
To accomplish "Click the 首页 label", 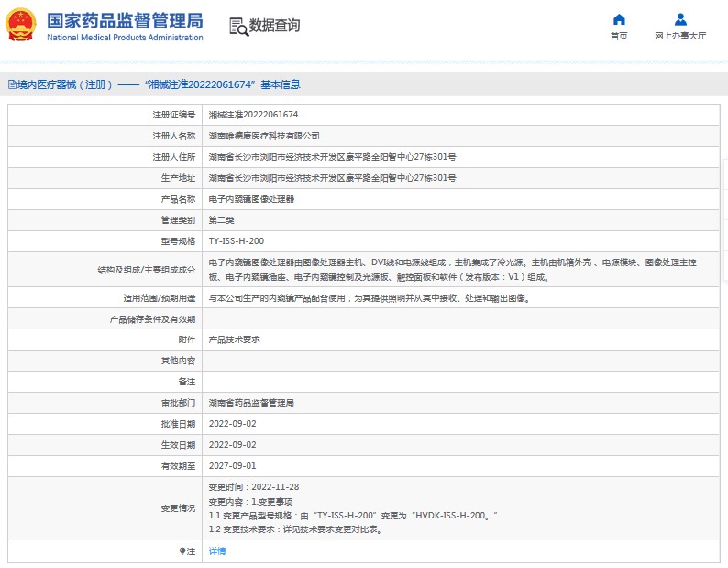I will click(x=619, y=36).
